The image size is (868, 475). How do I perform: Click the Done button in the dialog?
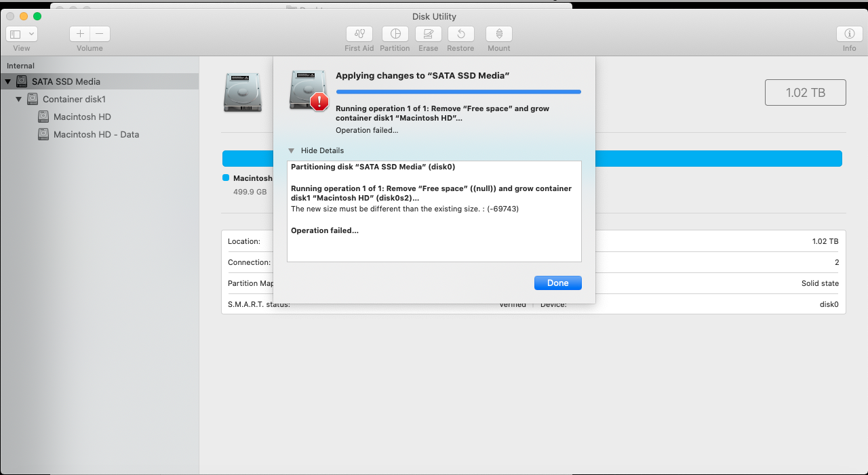(557, 283)
